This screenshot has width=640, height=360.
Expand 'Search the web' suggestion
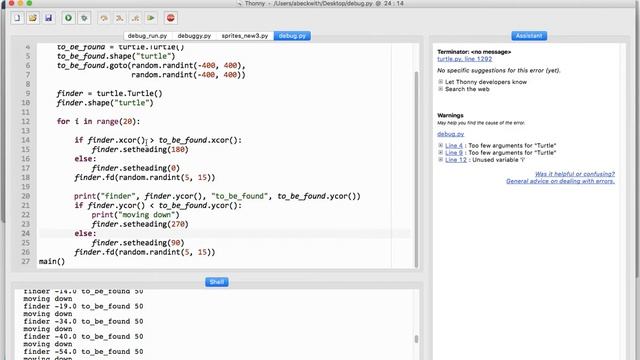pyautogui.click(x=440, y=89)
